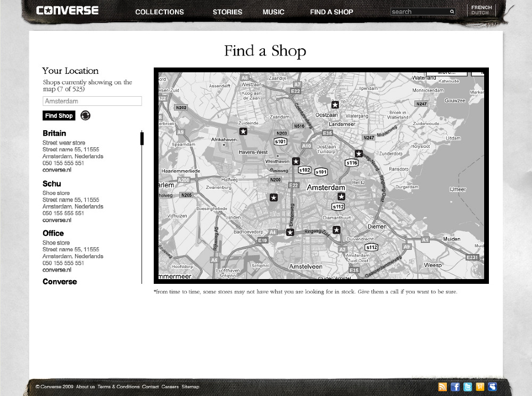This screenshot has width=532, height=396.
Task: Open Careers footer link
Action: tap(170, 387)
